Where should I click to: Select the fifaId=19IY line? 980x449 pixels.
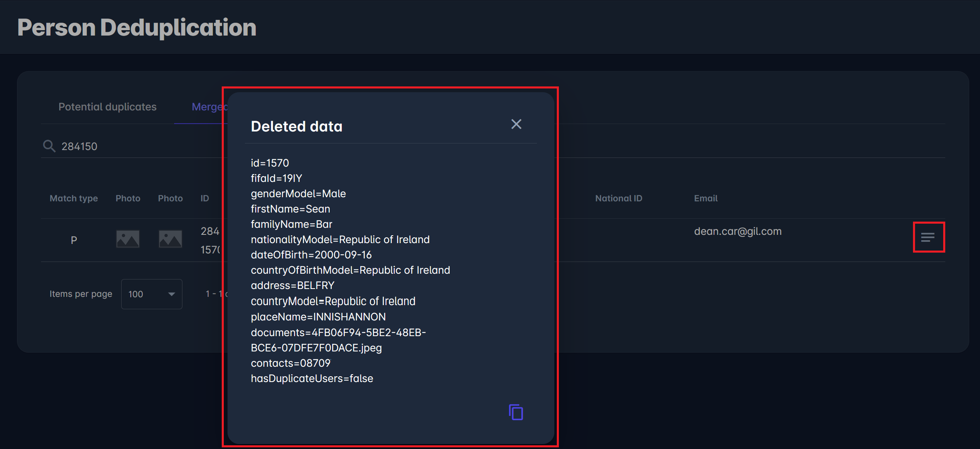[276, 178]
